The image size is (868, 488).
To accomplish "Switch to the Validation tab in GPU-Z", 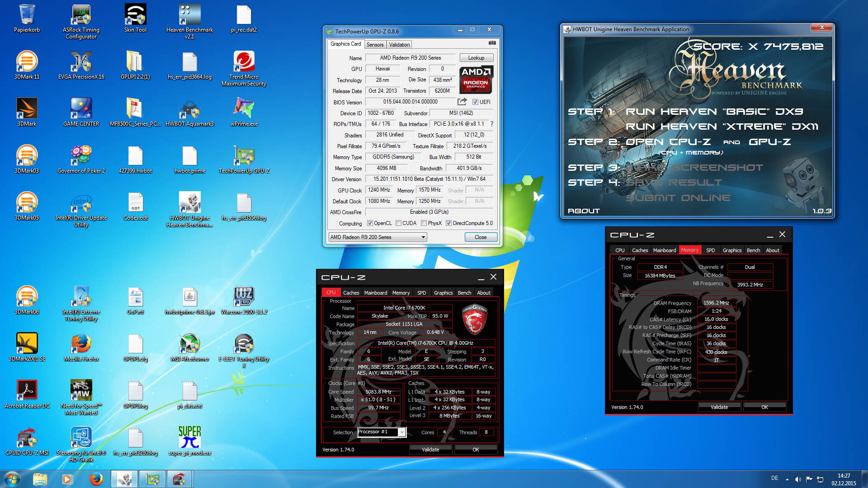I will (x=399, y=44).
